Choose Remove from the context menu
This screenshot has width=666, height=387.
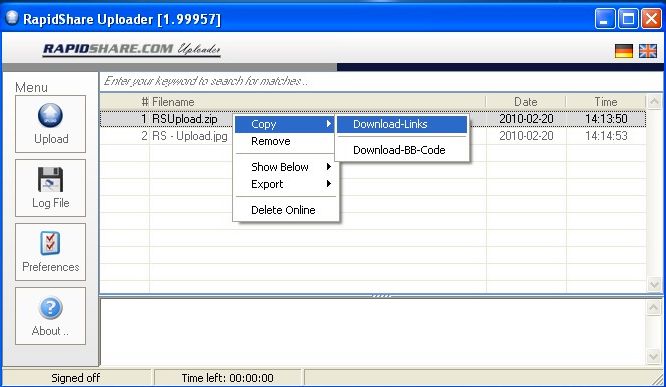[285, 141]
